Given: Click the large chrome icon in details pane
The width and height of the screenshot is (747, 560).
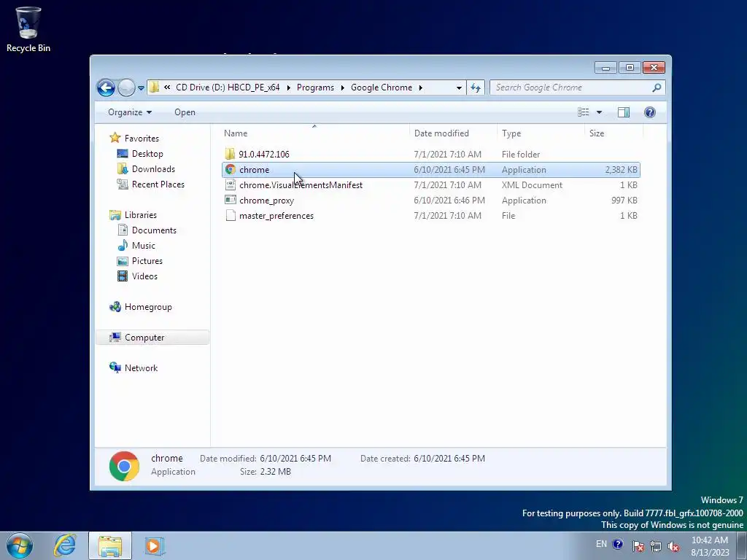Looking at the screenshot, I should click(124, 466).
